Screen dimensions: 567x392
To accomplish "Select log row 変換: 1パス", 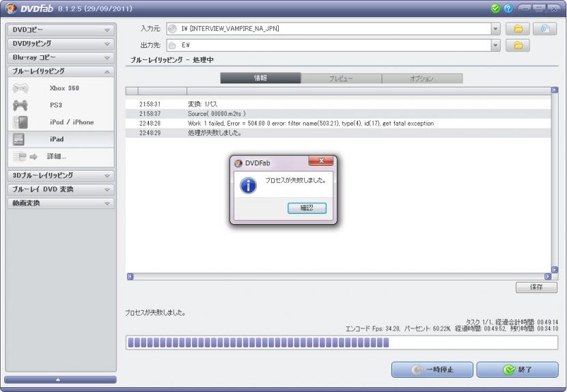I will click(x=338, y=104).
